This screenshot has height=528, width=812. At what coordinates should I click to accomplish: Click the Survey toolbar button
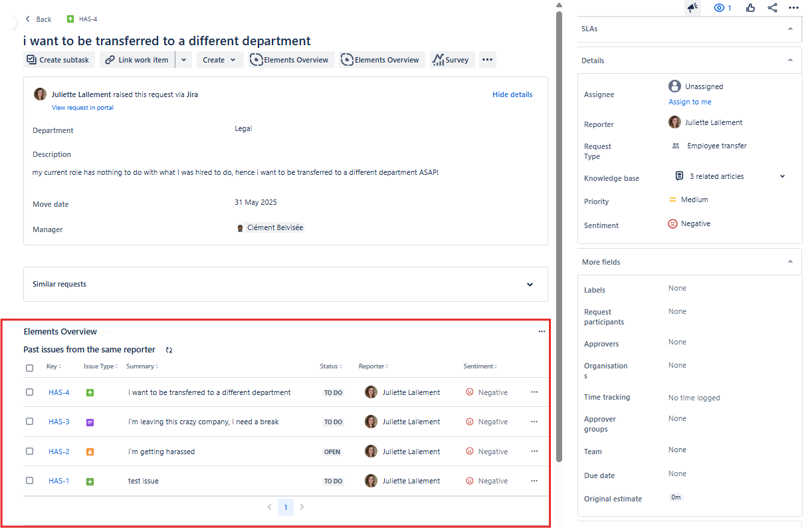coord(452,60)
